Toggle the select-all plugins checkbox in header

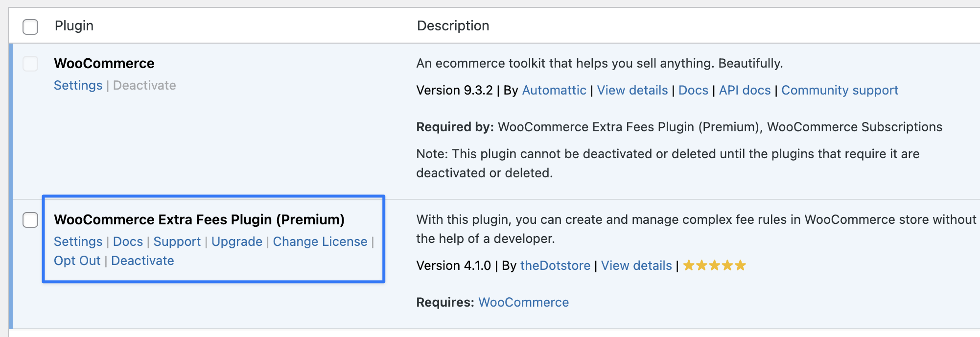[x=30, y=26]
